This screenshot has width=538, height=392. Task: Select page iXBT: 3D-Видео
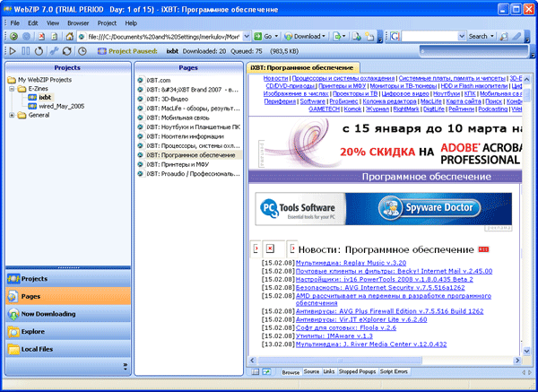(168, 100)
